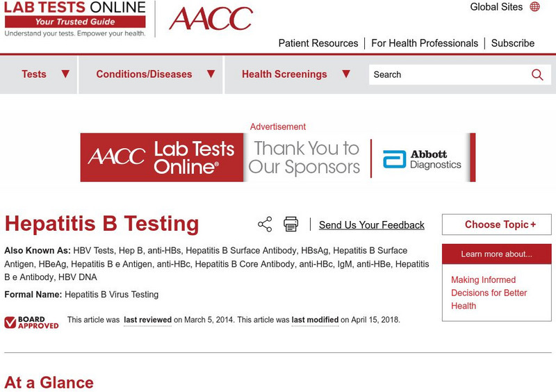556x392 pixels.
Task: Click the Board Approved badge
Action: [x=31, y=322]
